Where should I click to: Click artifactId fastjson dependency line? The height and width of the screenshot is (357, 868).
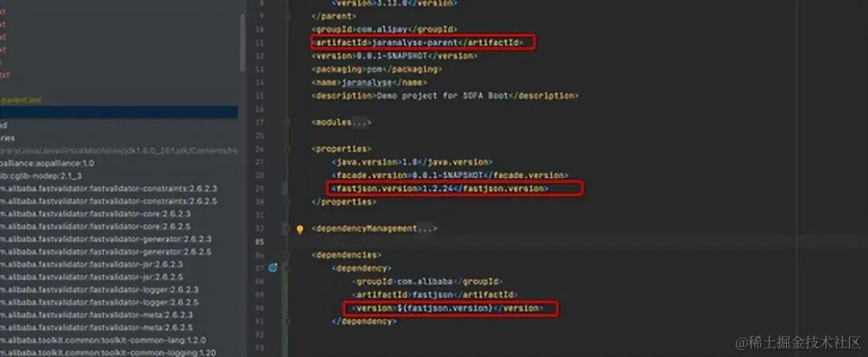[435, 295]
